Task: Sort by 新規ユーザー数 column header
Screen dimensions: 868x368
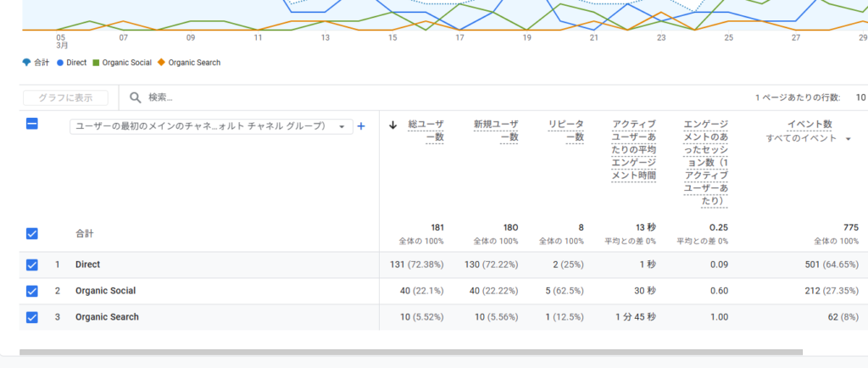Action: coord(496,131)
